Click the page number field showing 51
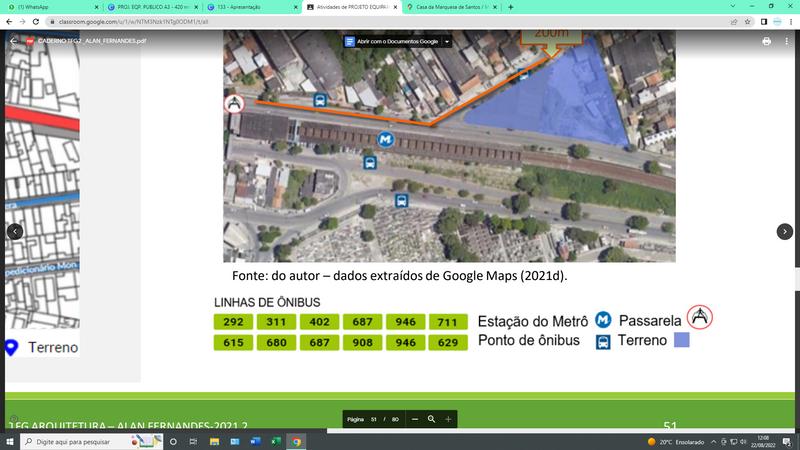This screenshot has height=450, width=800. [373, 419]
